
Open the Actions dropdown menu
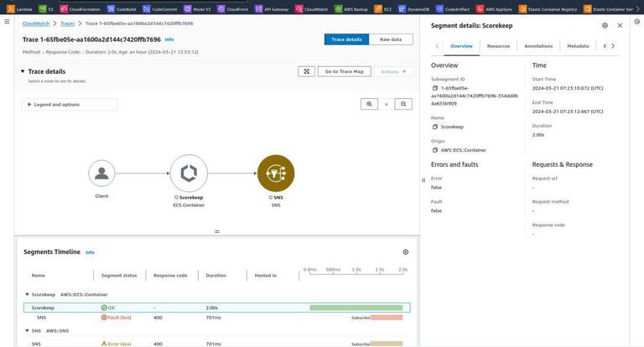coord(393,71)
